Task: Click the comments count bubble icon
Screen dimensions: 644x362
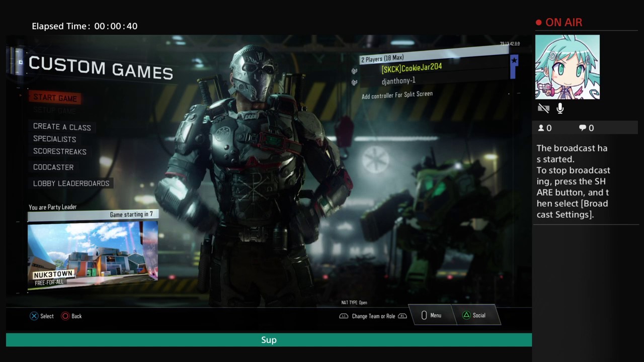Action: [x=583, y=128]
